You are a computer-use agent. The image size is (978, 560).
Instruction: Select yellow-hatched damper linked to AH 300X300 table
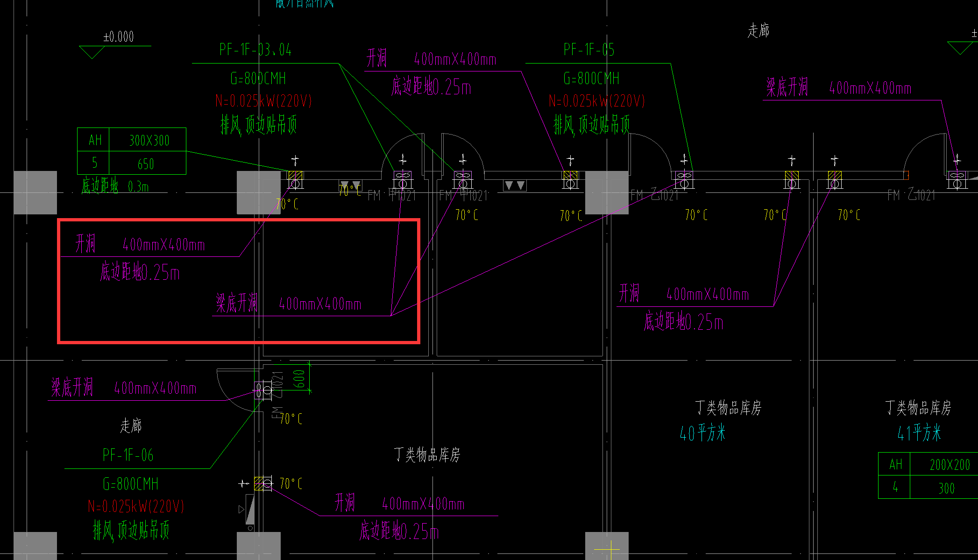tap(295, 179)
